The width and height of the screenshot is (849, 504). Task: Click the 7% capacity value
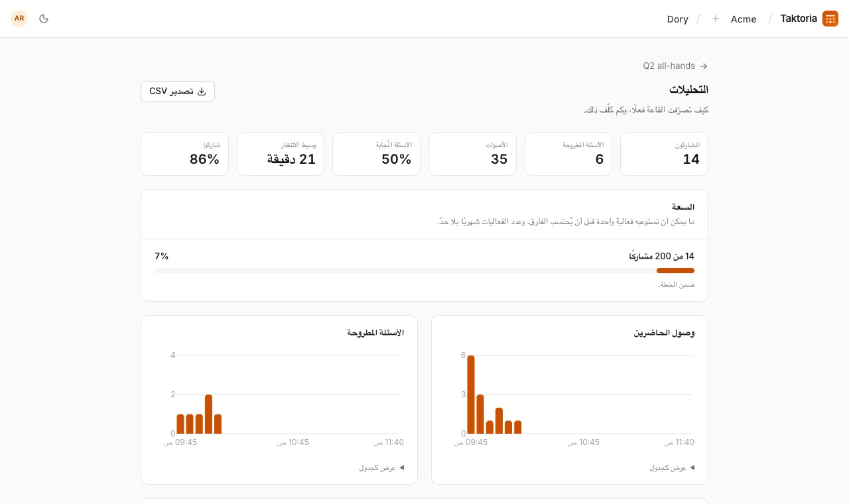click(162, 256)
